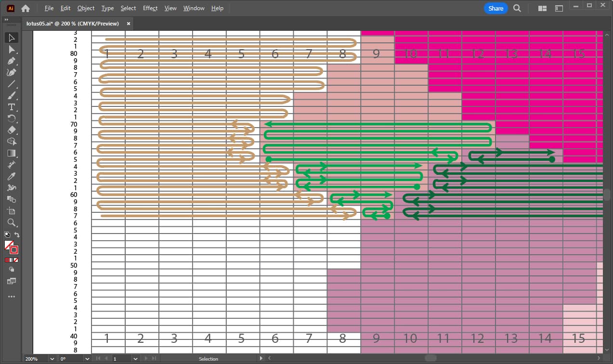Screen dimensions: 613x364
Task: Pick the Type tool
Action: [12, 107]
